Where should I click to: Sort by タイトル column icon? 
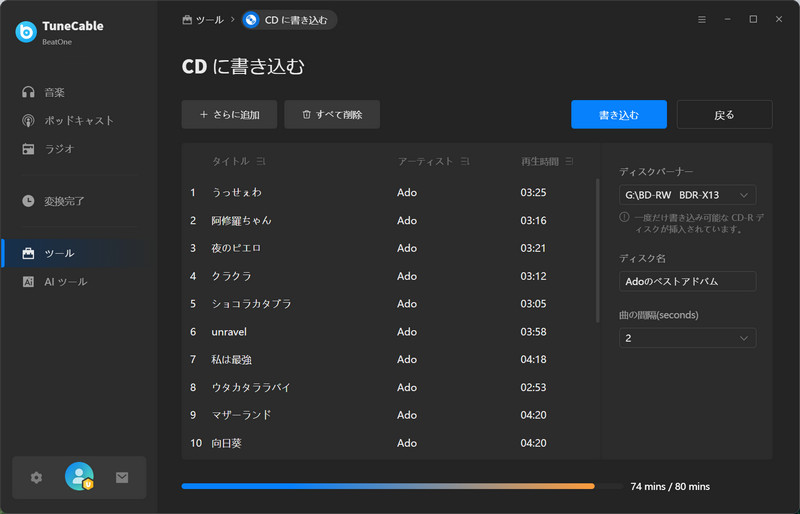[x=261, y=161]
